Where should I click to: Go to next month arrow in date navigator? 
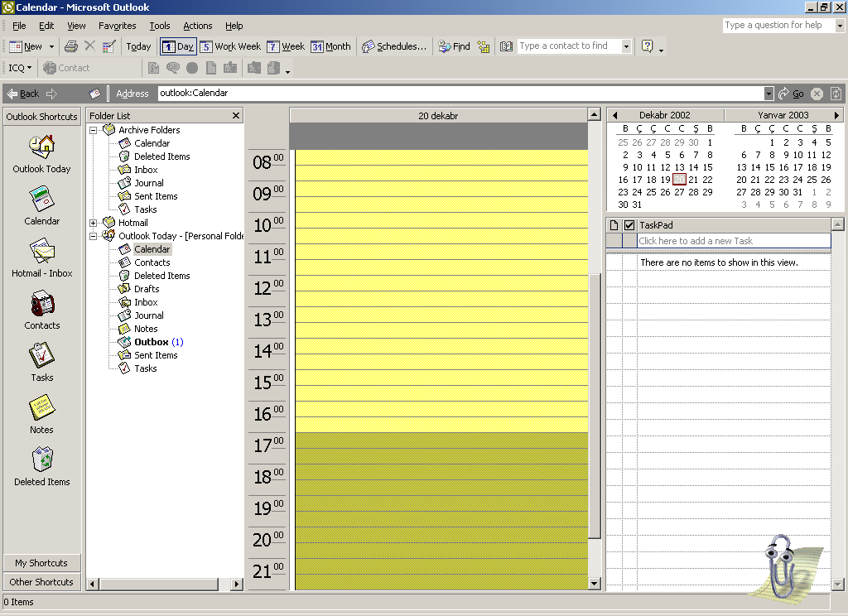[836, 115]
